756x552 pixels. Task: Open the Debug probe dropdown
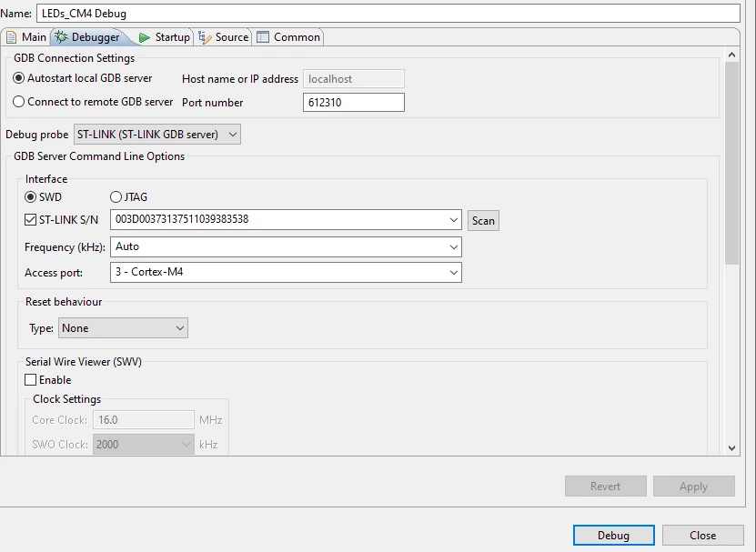pos(157,135)
